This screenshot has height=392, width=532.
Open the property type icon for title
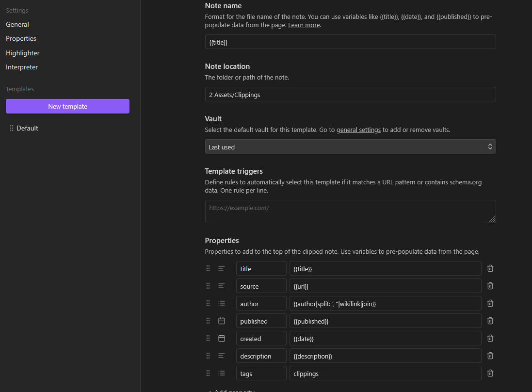click(x=222, y=268)
